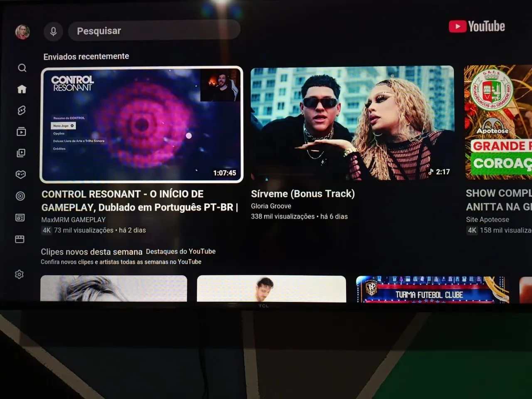This screenshot has width=532, height=399.
Task: Open News section in the sidebar
Action: [20, 217]
